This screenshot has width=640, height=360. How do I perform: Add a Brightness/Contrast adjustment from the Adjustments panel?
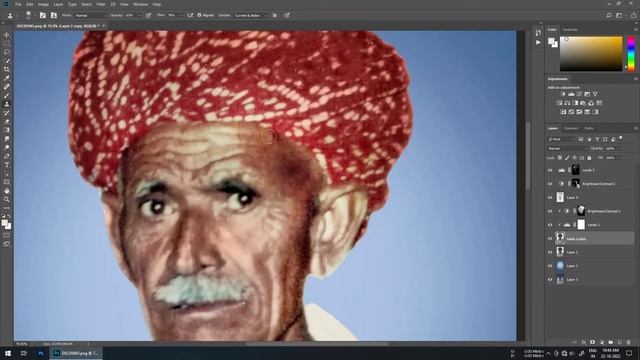563,94
